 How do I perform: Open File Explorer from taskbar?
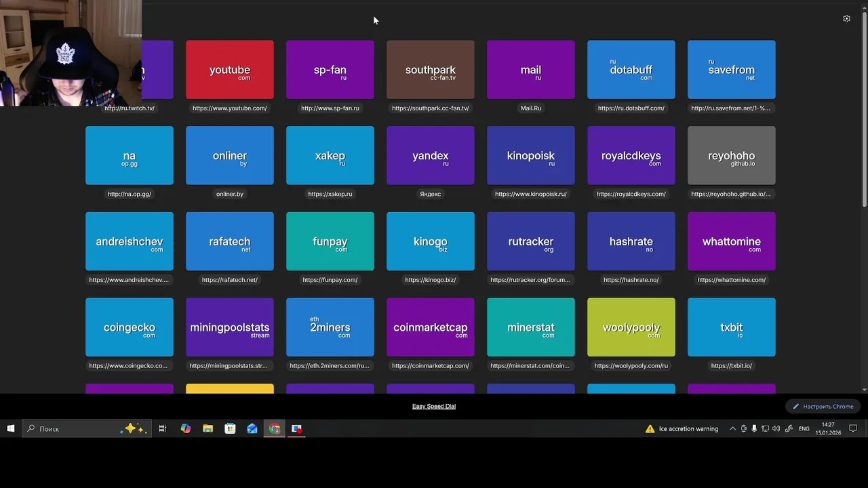[x=208, y=428]
